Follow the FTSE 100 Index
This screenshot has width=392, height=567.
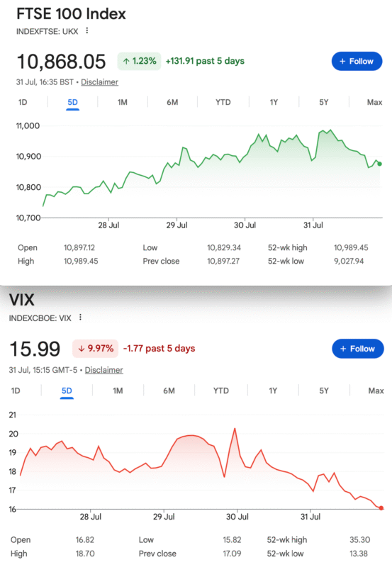(357, 61)
